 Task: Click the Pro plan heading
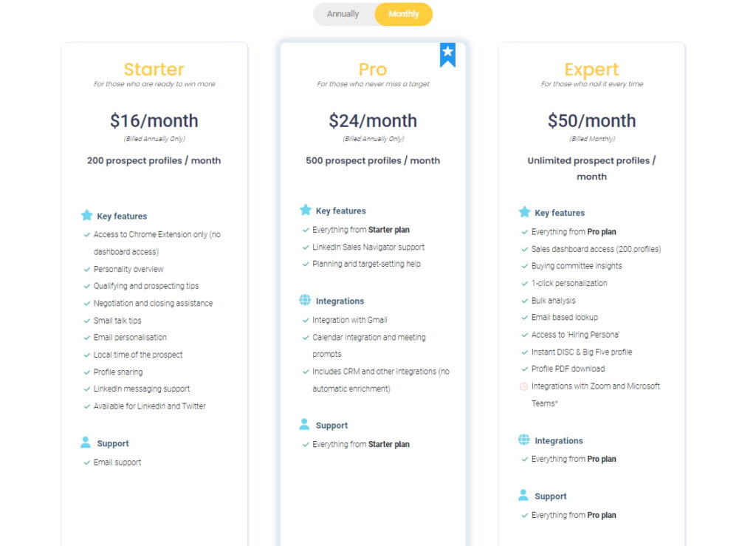[373, 69]
